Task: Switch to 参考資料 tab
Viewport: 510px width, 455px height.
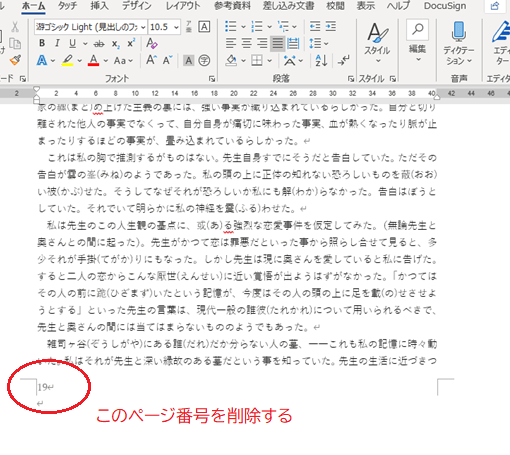Action: pyautogui.click(x=232, y=6)
